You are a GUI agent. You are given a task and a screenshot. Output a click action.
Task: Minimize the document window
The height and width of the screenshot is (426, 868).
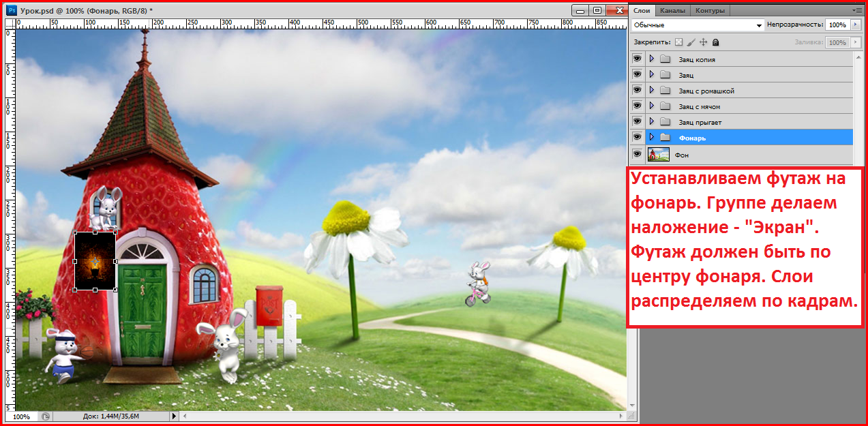point(579,10)
